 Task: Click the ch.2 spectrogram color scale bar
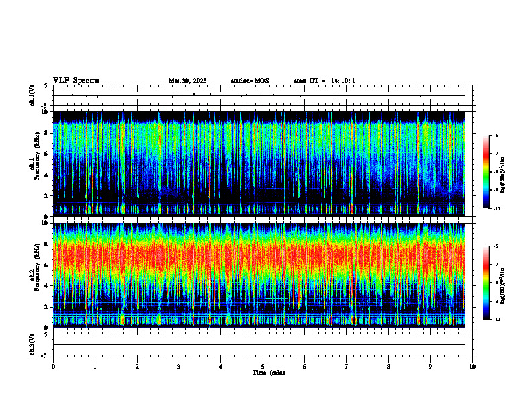coord(486,283)
